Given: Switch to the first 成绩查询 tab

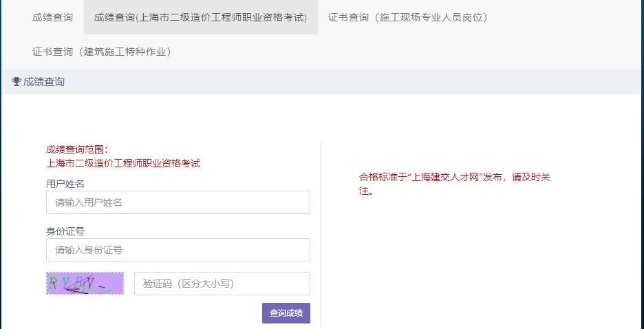Looking at the screenshot, I should [52, 17].
